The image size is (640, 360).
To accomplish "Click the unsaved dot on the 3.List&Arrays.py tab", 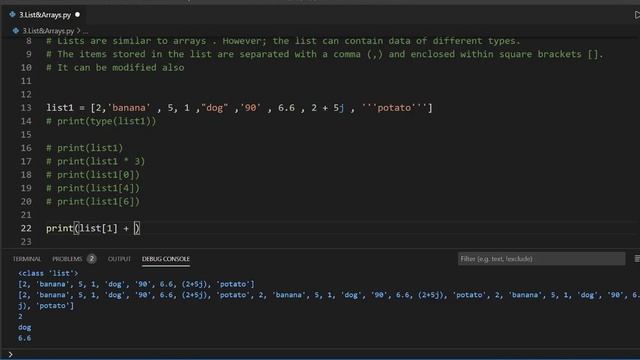I will click(x=78, y=15).
